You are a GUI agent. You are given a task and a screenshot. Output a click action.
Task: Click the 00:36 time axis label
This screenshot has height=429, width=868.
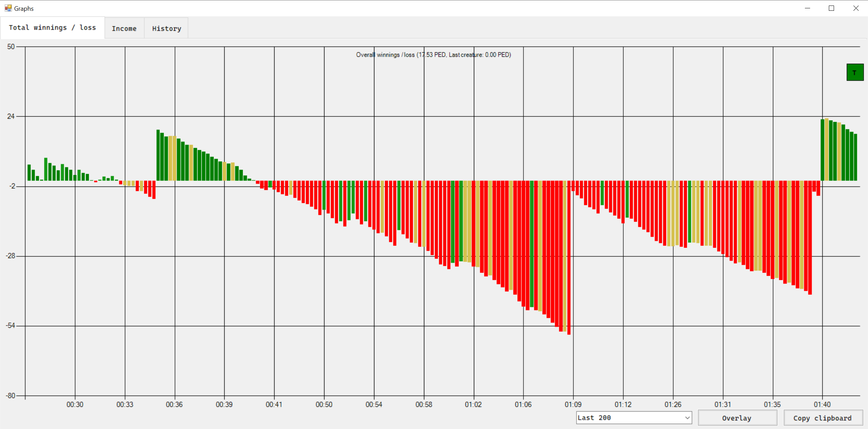coord(174,404)
